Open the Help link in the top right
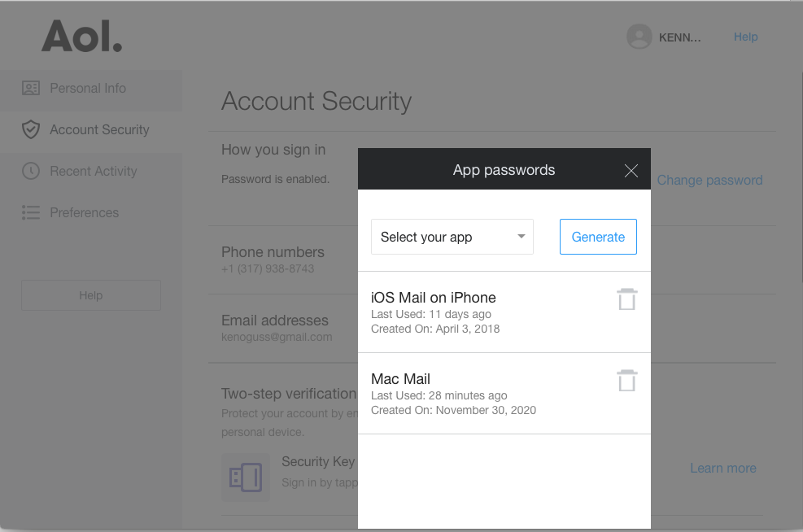The width and height of the screenshot is (803, 532). [745, 37]
